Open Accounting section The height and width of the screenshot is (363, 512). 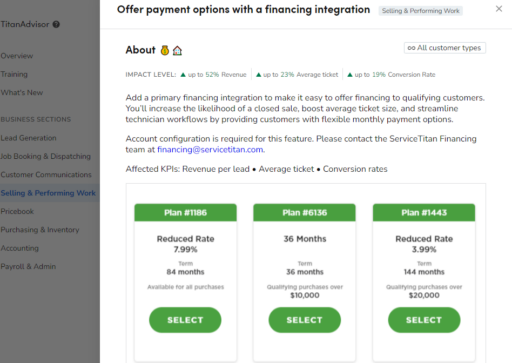point(20,248)
